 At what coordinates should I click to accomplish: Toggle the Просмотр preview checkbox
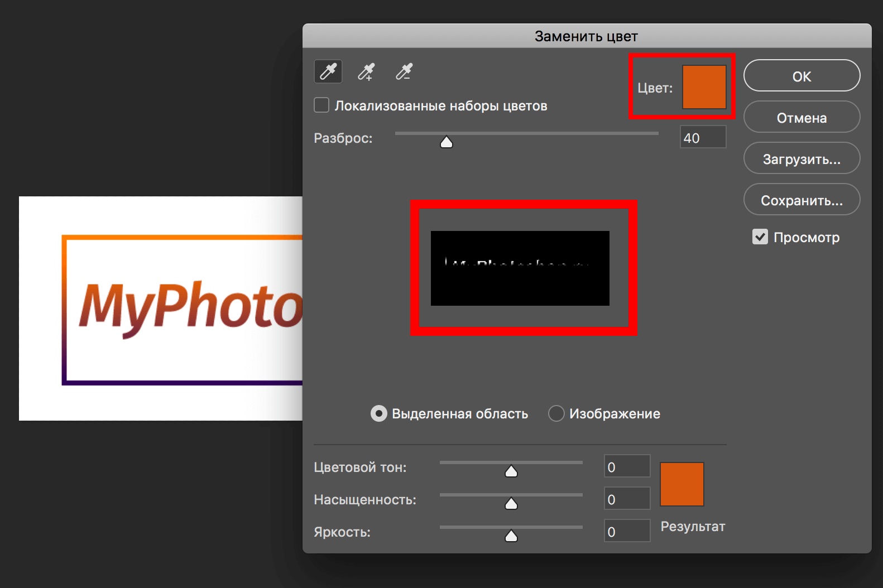tap(760, 237)
